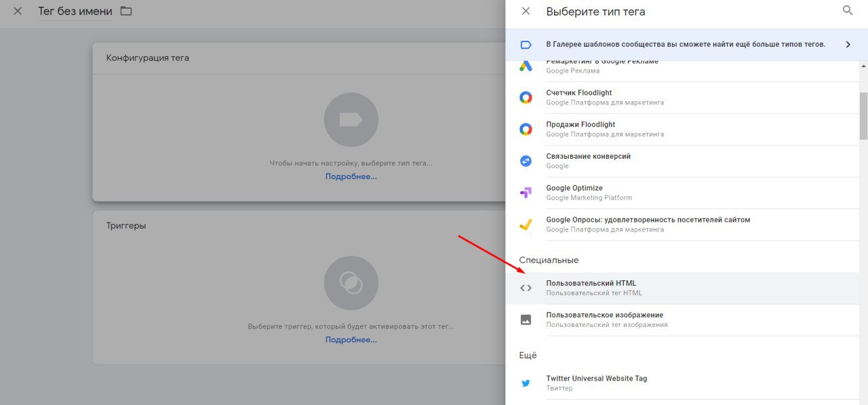Click the tag placeholder circle in Конфигурация тега

[x=351, y=120]
